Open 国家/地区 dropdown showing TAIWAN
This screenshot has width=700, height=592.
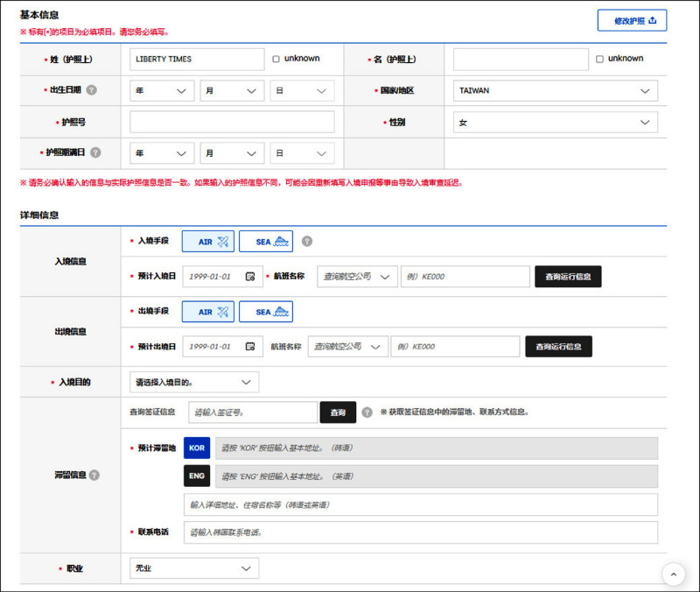point(555,91)
